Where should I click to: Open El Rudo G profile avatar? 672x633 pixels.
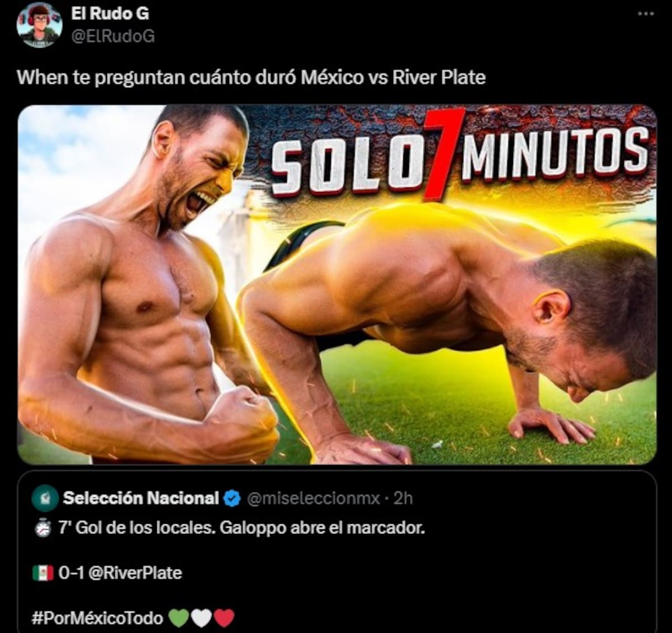[39, 25]
